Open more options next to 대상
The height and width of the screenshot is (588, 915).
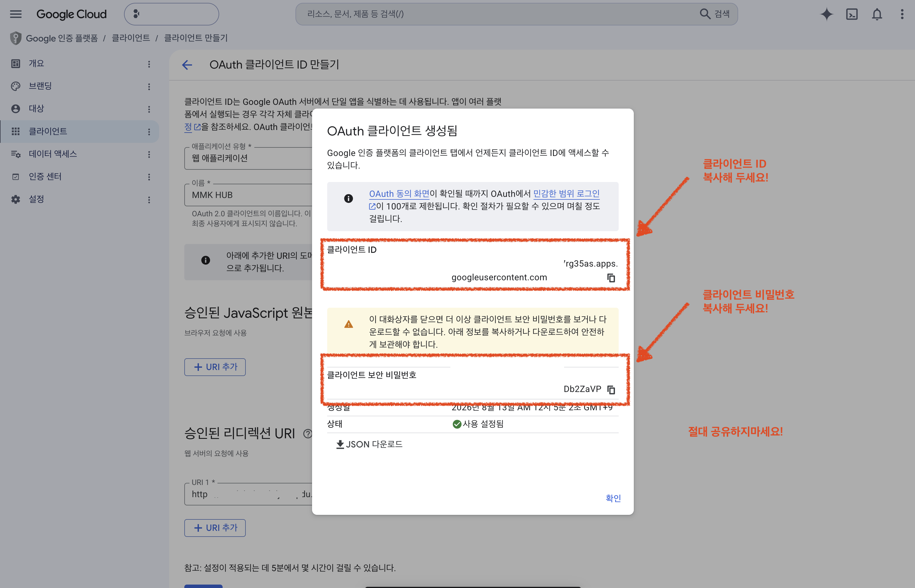[x=149, y=109]
